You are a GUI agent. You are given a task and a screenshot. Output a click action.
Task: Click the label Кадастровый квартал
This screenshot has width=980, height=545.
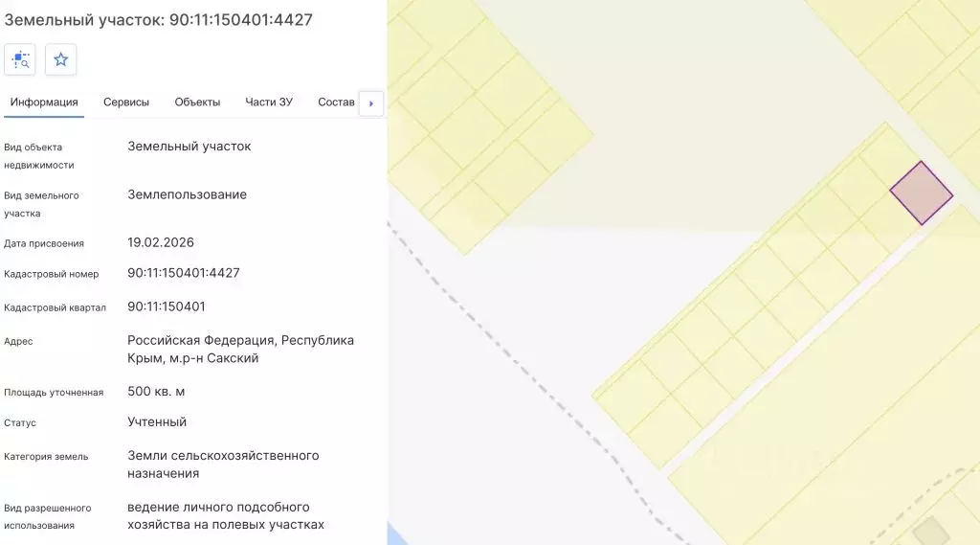coord(55,307)
